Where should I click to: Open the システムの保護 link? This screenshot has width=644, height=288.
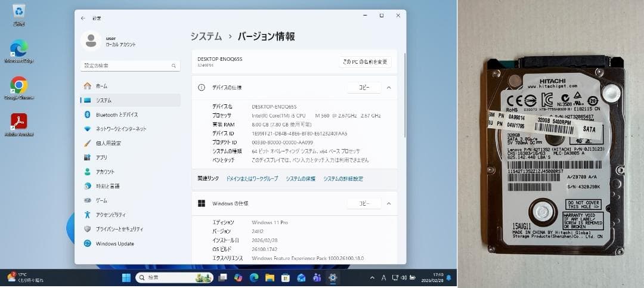tap(301, 179)
